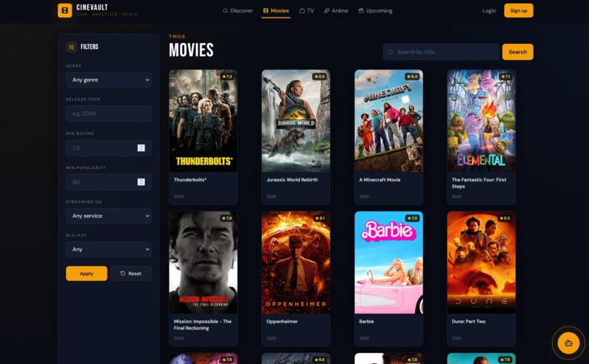The image size is (589, 364).
Task: Expand the Streaming On service dropdown
Action: 109,216
